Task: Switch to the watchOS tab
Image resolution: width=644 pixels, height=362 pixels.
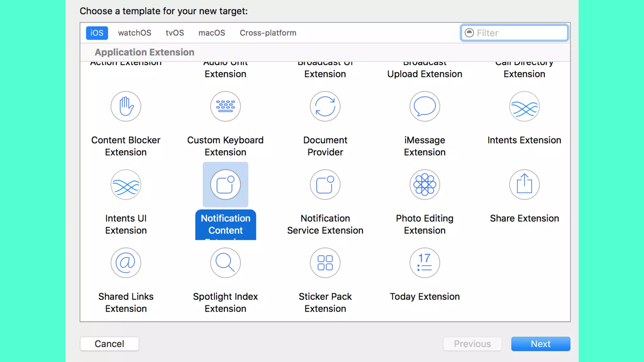Action: [135, 33]
